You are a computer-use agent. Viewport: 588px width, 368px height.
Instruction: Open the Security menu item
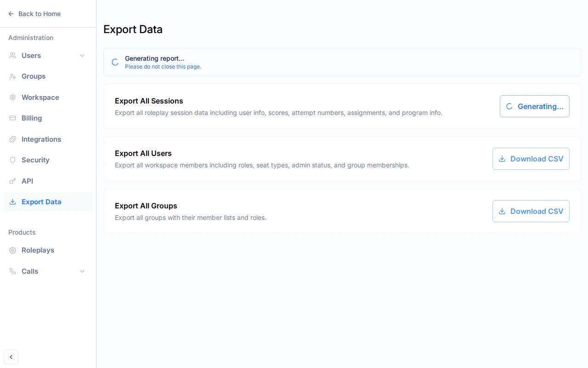35,160
